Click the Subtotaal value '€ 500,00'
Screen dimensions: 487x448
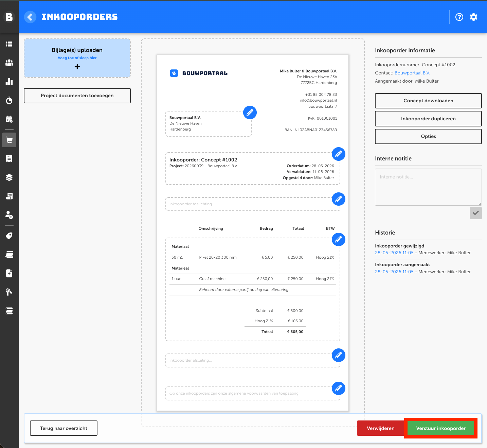(x=295, y=311)
